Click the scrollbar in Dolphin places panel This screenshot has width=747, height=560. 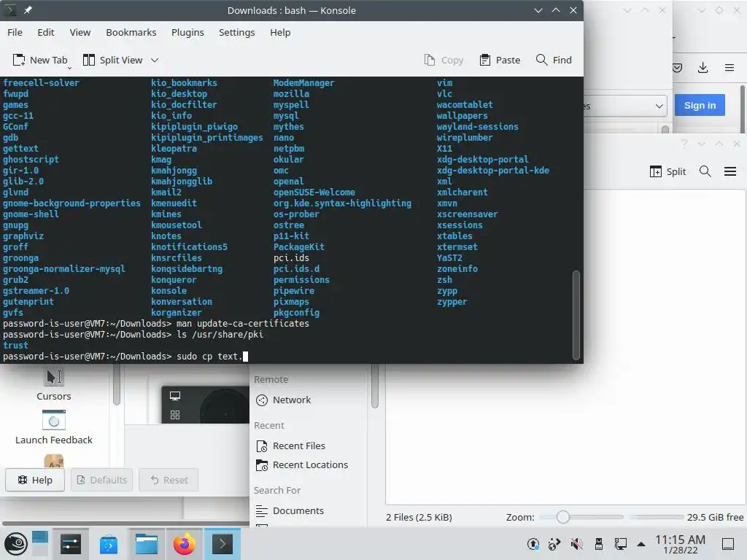tap(375, 386)
